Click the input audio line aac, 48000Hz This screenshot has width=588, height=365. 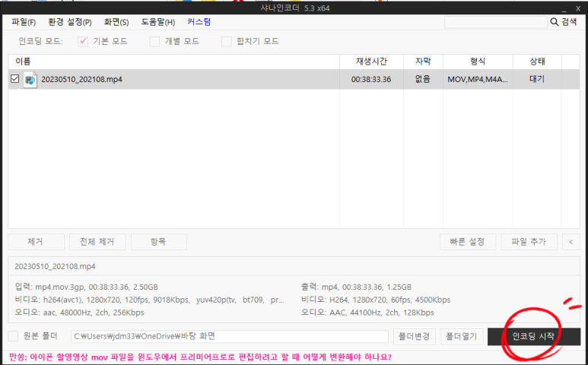80,313
